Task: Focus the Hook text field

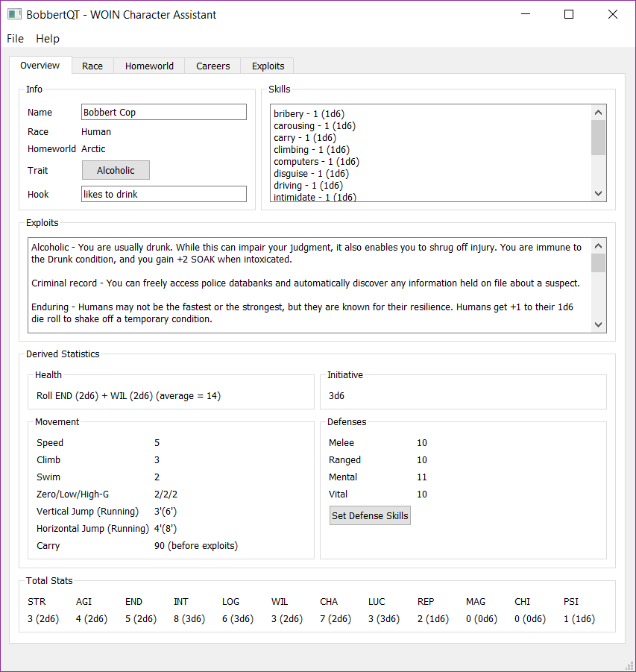Action: click(x=163, y=195)
